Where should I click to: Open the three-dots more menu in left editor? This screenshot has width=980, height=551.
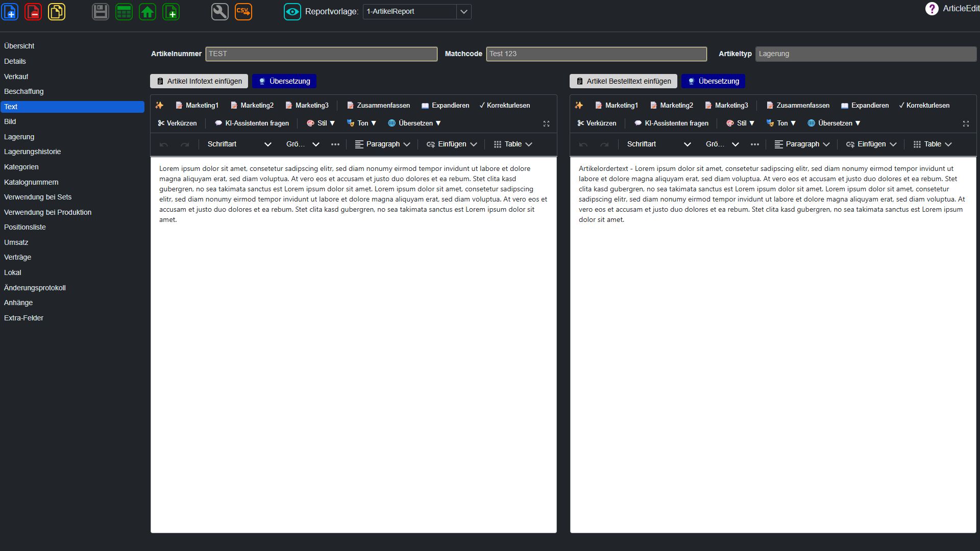click(x=335, y=144)
